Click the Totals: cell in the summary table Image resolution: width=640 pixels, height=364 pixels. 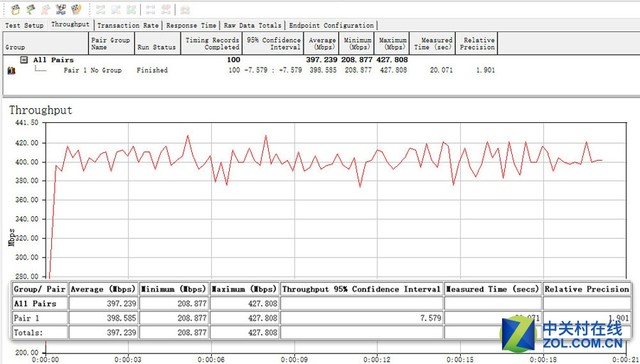(x=40, y=333)
